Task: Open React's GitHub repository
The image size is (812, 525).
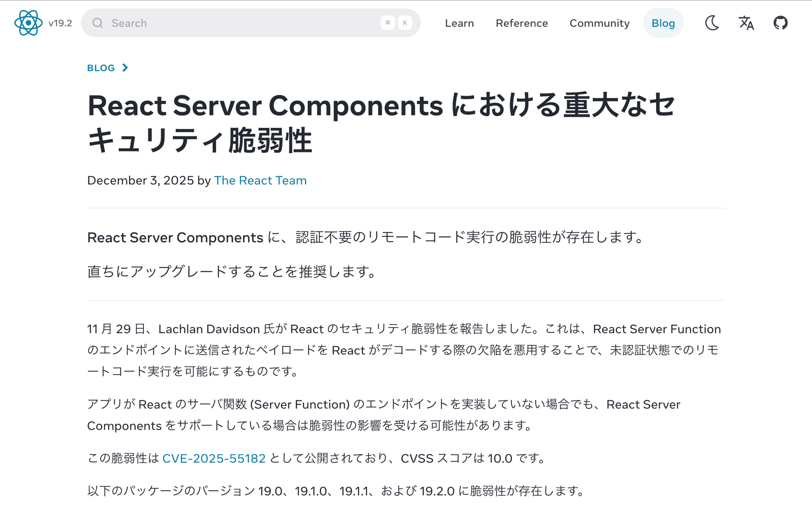Action: click(781, 23)
